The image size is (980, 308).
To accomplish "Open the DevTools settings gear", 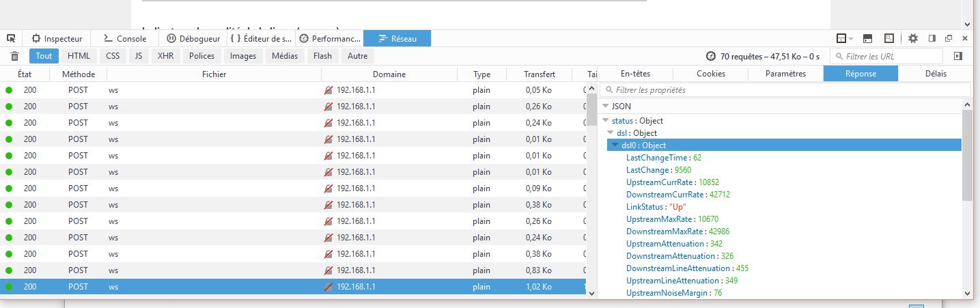I will tap(913, 39).
